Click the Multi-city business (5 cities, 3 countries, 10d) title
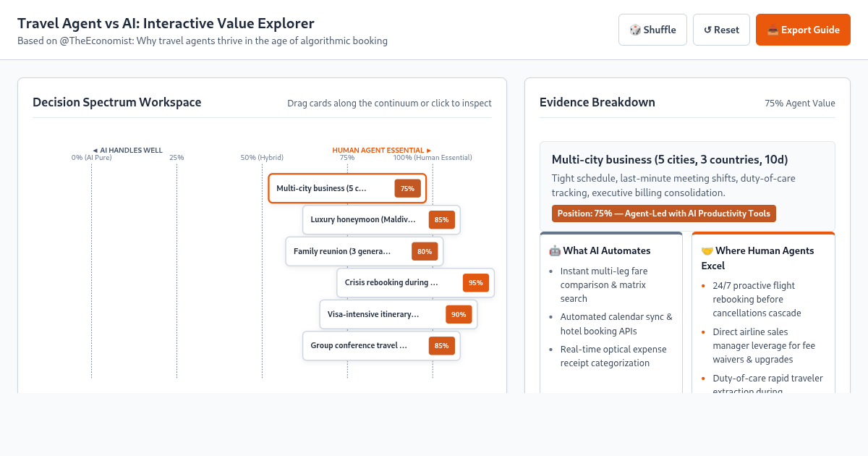Viewport: 868px width, 456px height. [670, 159]
